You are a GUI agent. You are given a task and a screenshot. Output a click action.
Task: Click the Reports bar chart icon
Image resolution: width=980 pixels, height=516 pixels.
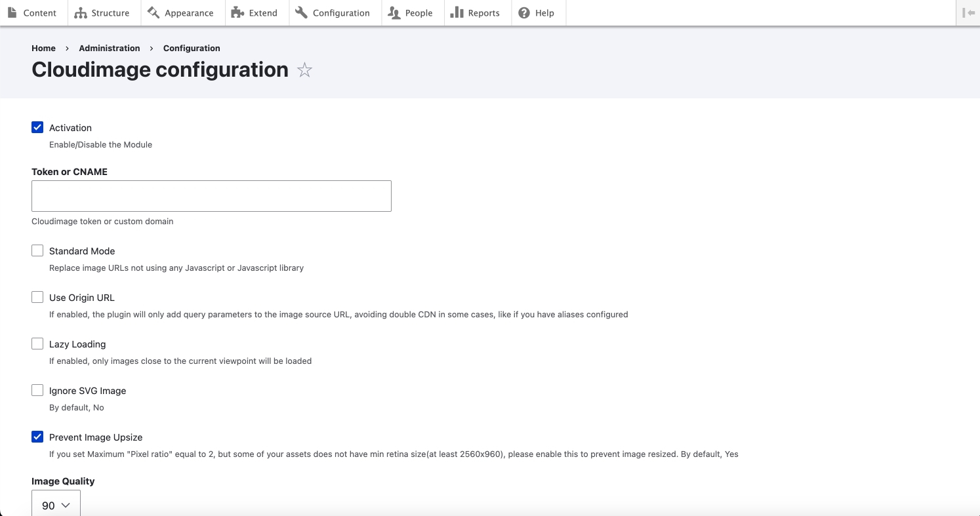coord(457,12)
